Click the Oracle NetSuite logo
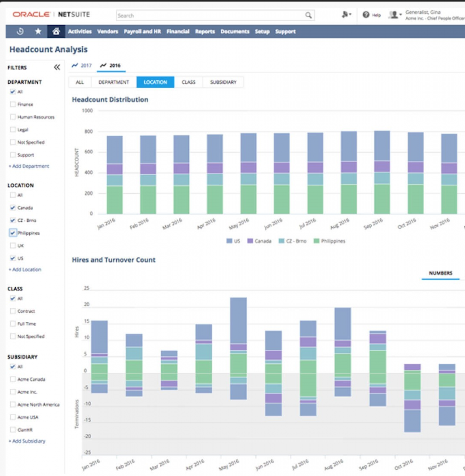 [51, 15]
